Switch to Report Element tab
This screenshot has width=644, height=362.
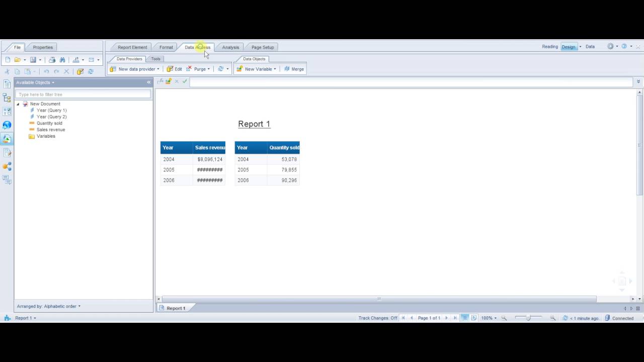pyautogui.click(x=132, y=47)
